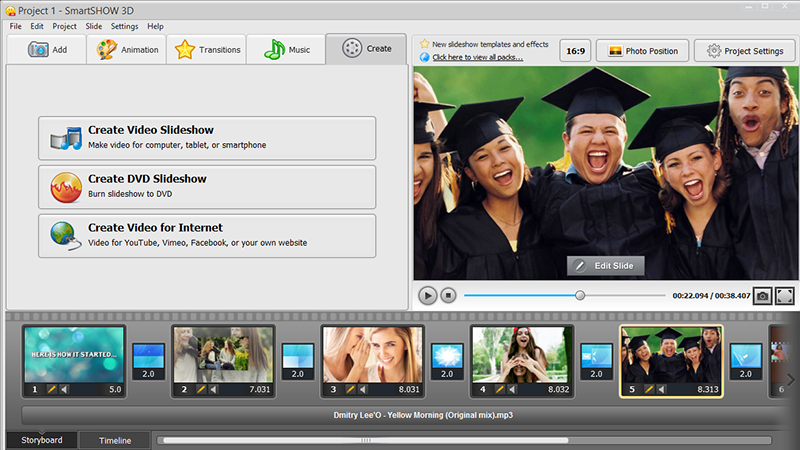Click Create DVD Slideshow option
Screen dimensions: 800x450
point(207,187)
